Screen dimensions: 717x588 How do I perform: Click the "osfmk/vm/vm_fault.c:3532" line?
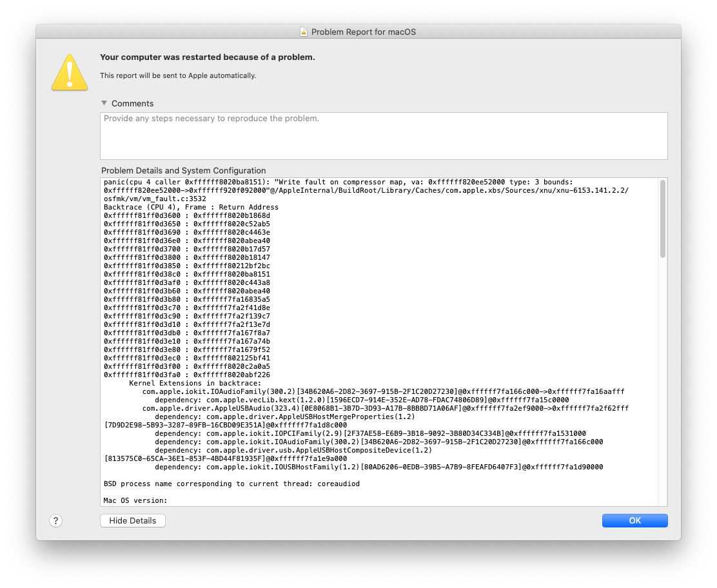(155, 199)
